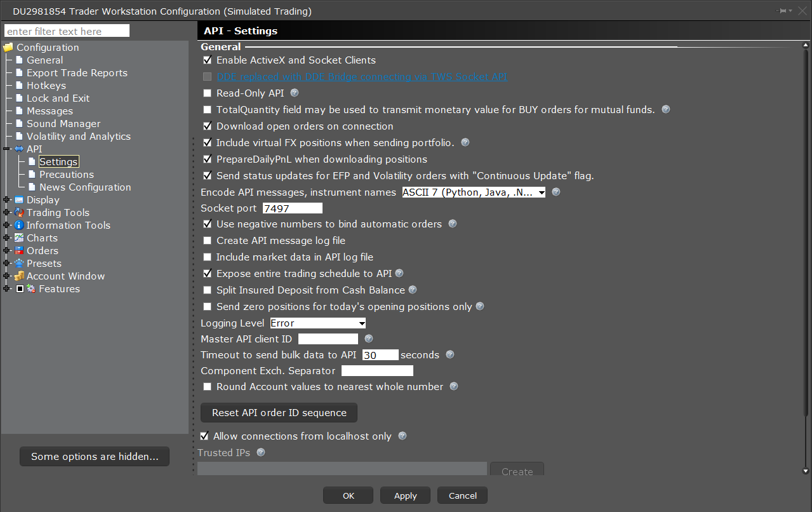Screen dimensions: 812x512
Task: Expand the Charts tree node
Action: 6,238
